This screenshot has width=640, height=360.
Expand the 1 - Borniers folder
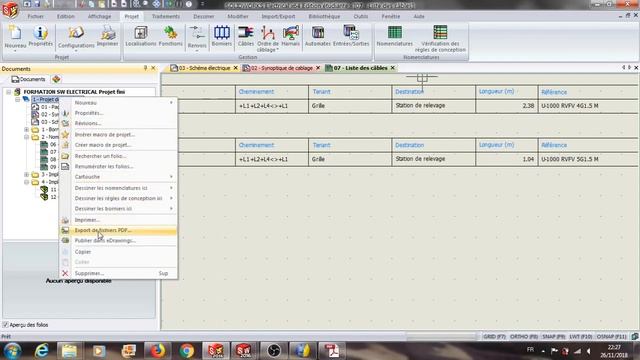tap(27, 130)
